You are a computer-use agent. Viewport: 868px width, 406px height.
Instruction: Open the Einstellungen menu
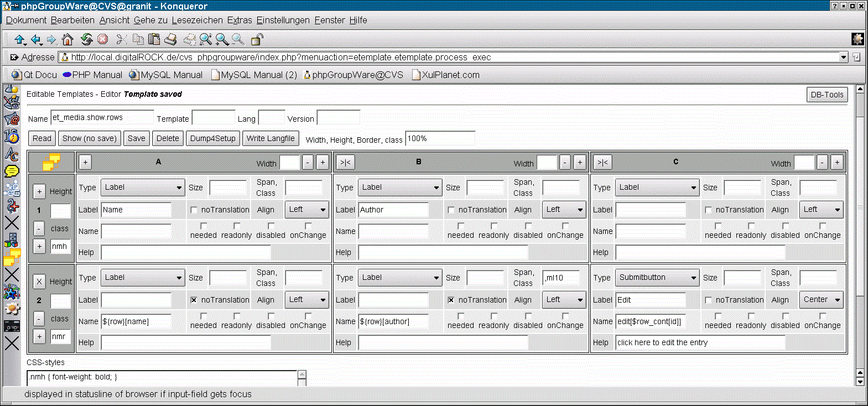(x=283, y=20)
